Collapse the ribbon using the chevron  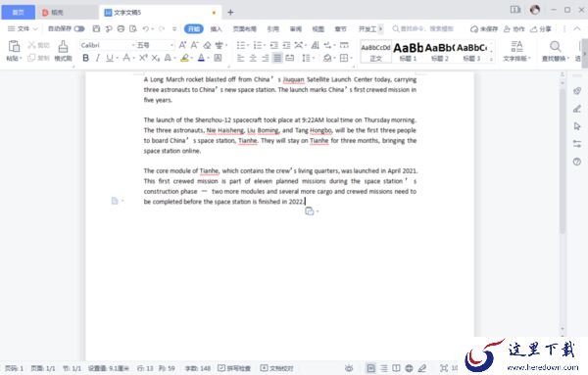pyautogui.click(x=577, y=28)
